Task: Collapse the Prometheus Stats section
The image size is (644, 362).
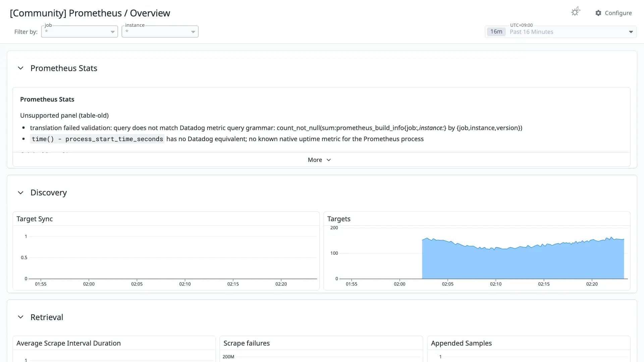Action: coord(20,68)
